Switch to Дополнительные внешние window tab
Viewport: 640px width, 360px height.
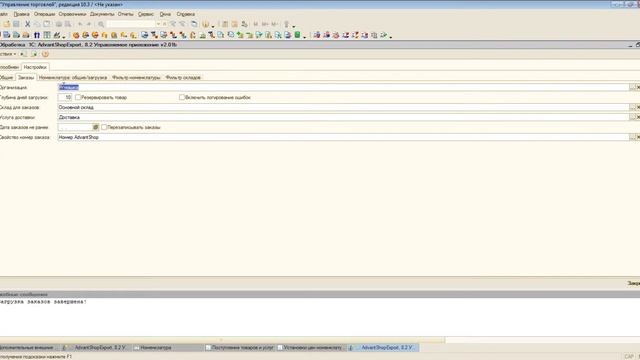29,348
